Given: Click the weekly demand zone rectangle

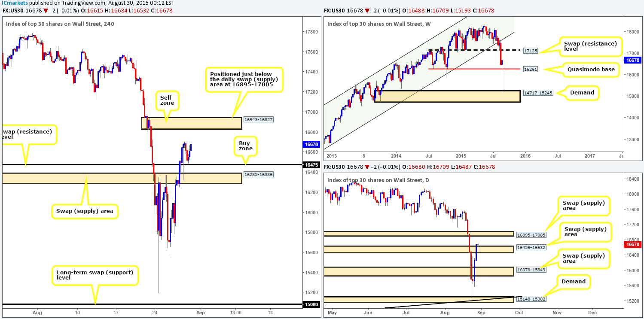Looking at the screenshot, I should coord(447,96).
